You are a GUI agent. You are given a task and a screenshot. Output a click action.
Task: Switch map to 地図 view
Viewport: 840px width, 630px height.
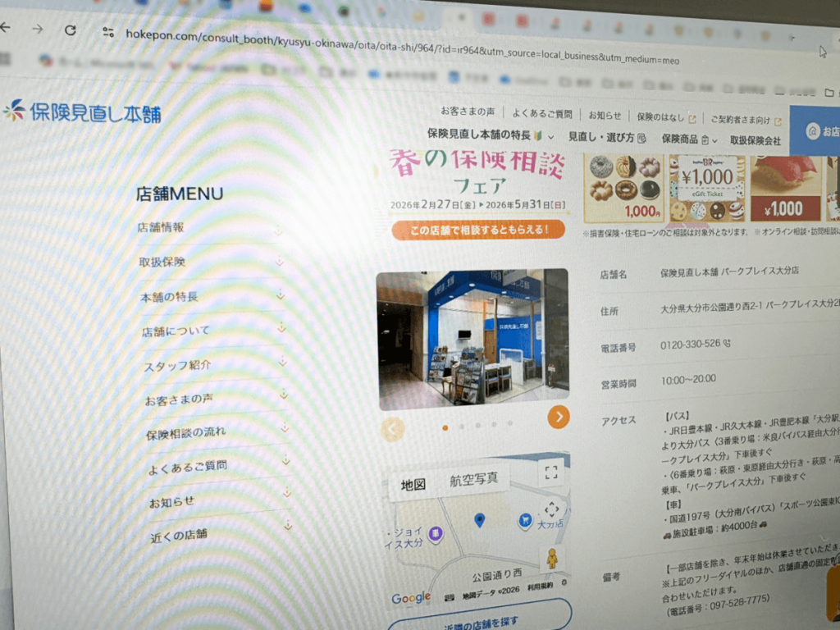click(x=413, y=485)
